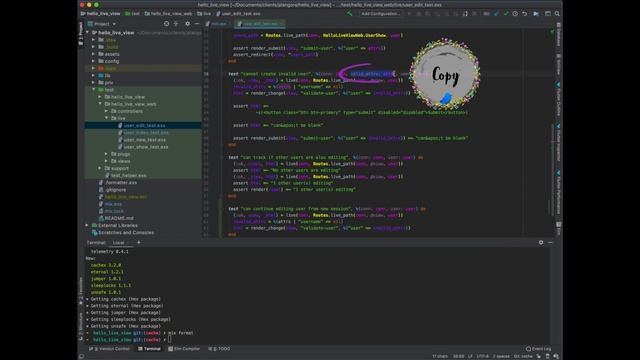Hide the Project panel with the minus icon
Screen dimensions: 640x360
click(197, 24)
